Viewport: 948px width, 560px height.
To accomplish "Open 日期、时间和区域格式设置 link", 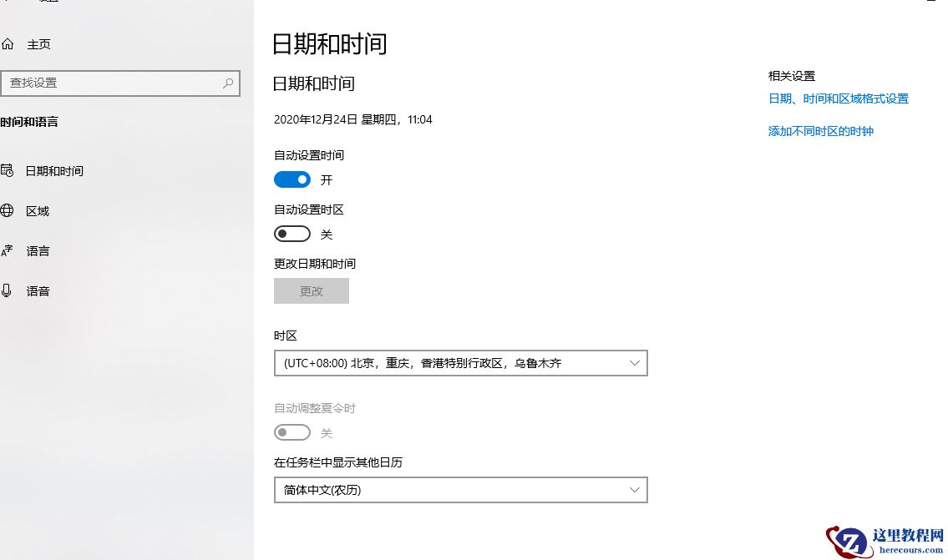I will [x=838, y=98].
